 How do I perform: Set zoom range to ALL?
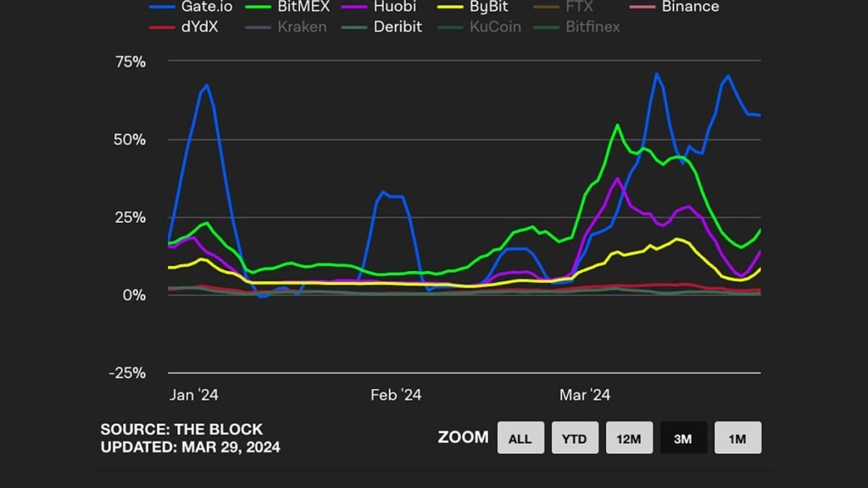coord(520,438)
